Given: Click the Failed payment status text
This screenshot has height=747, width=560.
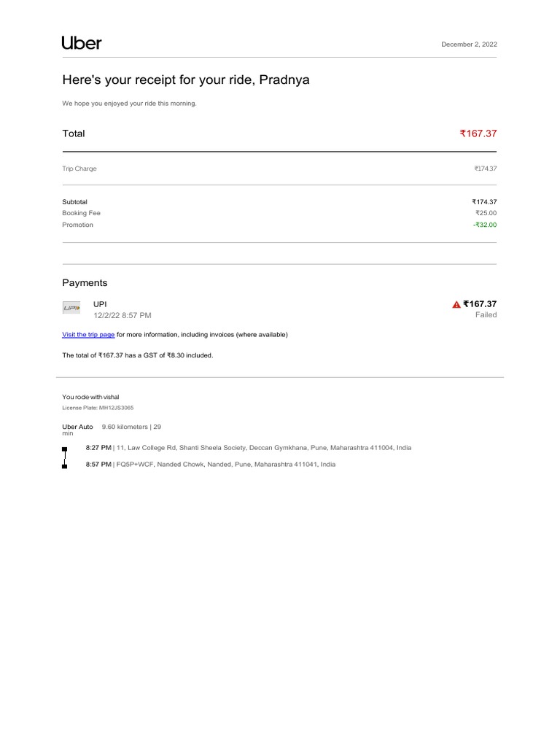Looking at the screenshot, I should [486, 315].
